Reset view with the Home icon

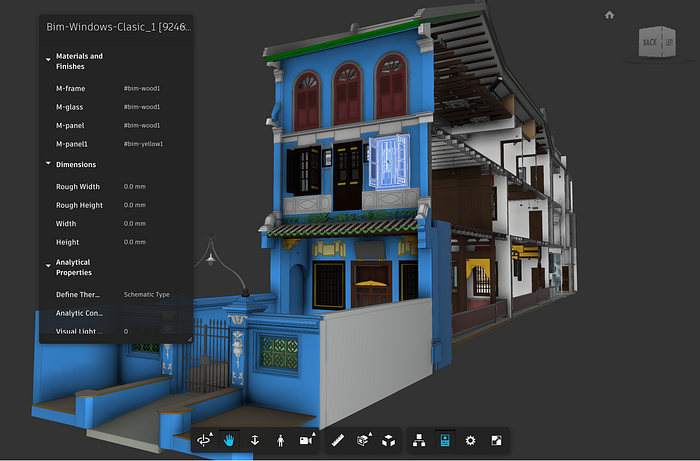(609, 15)
